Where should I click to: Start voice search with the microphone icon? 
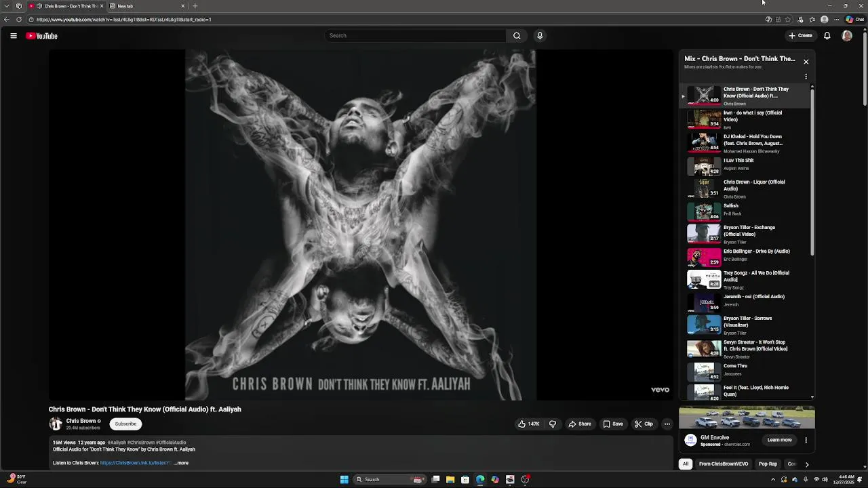[x=540, y=36]
